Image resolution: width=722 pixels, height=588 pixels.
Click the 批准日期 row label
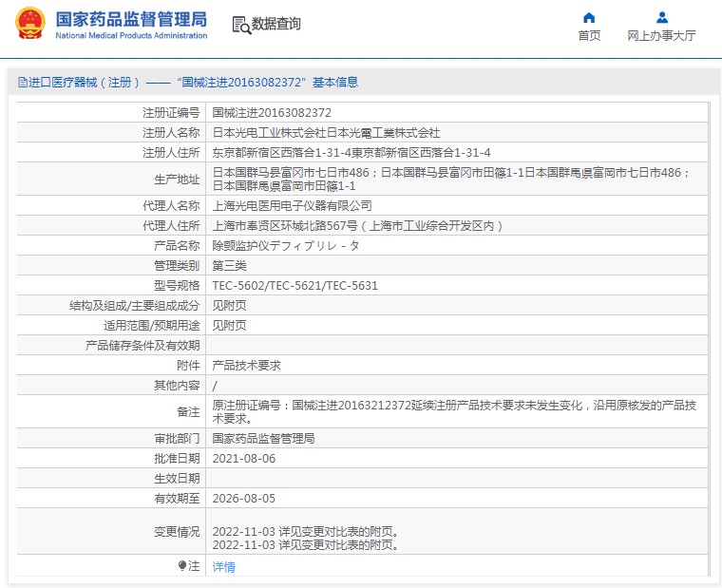[177, 459]
